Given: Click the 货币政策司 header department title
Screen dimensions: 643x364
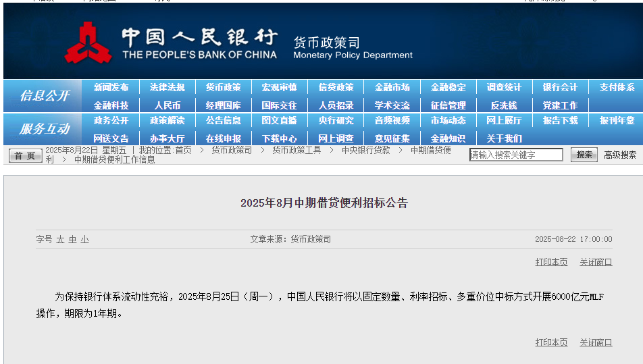Looking at the screenshot, I should (326, 43).
